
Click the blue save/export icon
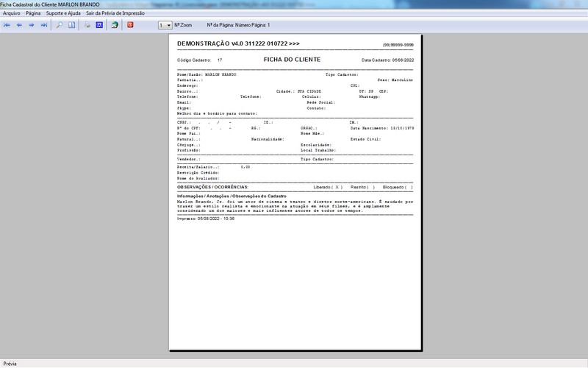click(x=99, y=25)
